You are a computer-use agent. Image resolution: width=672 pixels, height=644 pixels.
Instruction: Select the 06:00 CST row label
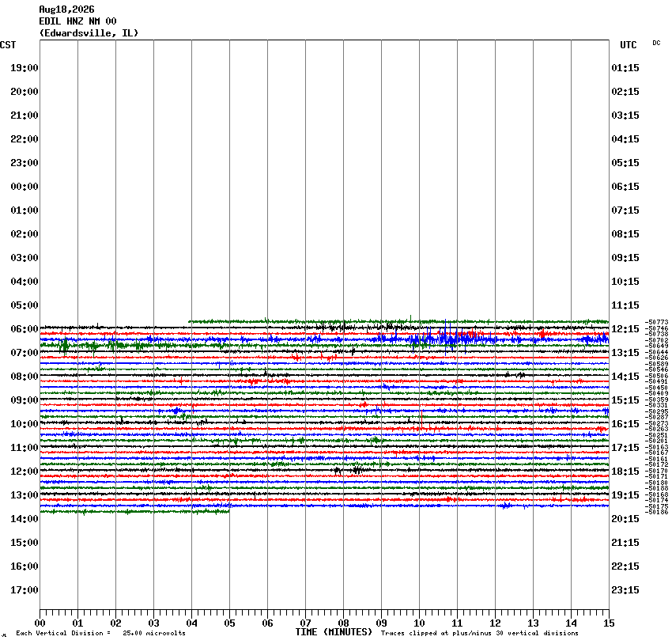(25, 329)
